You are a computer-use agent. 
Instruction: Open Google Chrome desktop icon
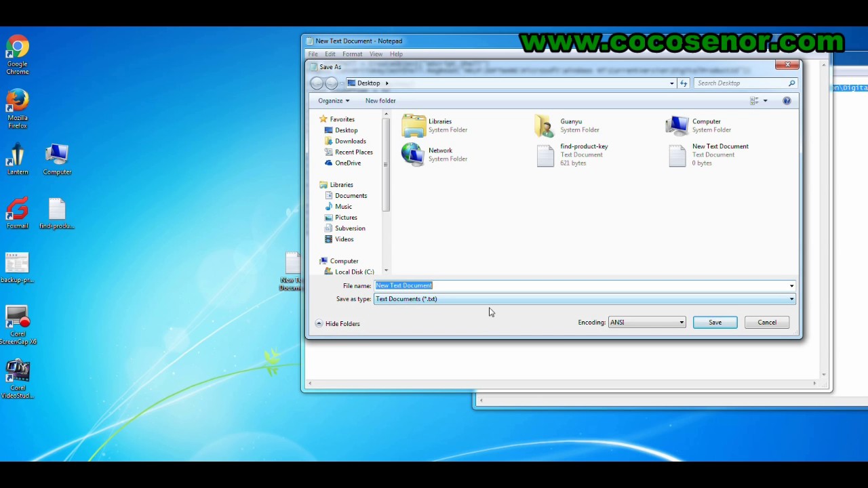click(18, 56)
